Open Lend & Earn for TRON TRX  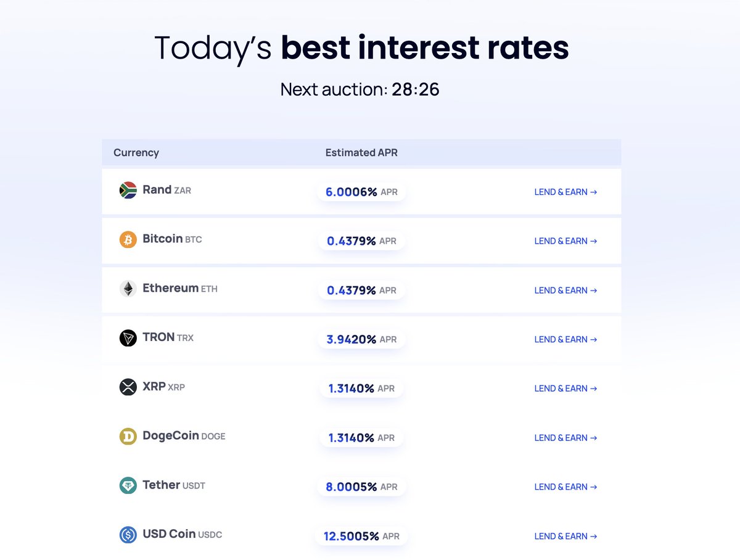point(565,339)
